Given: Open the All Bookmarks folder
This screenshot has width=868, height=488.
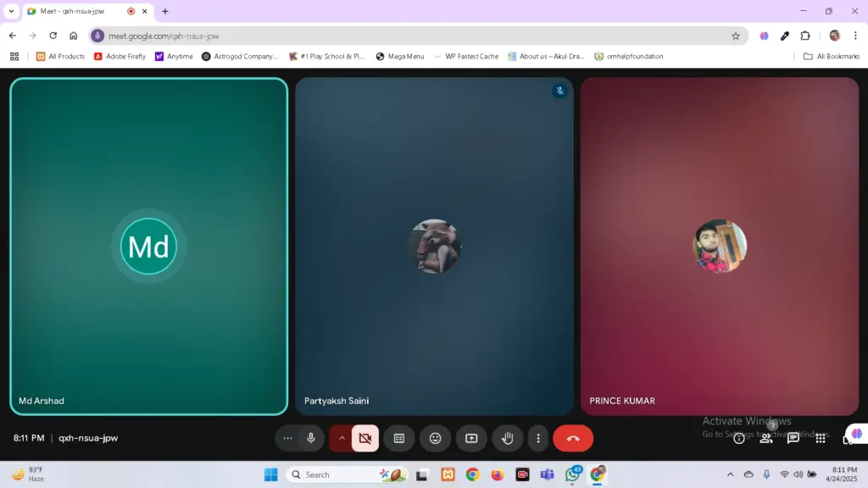Looking at the screenshot, I should click(x=832, y=57).
